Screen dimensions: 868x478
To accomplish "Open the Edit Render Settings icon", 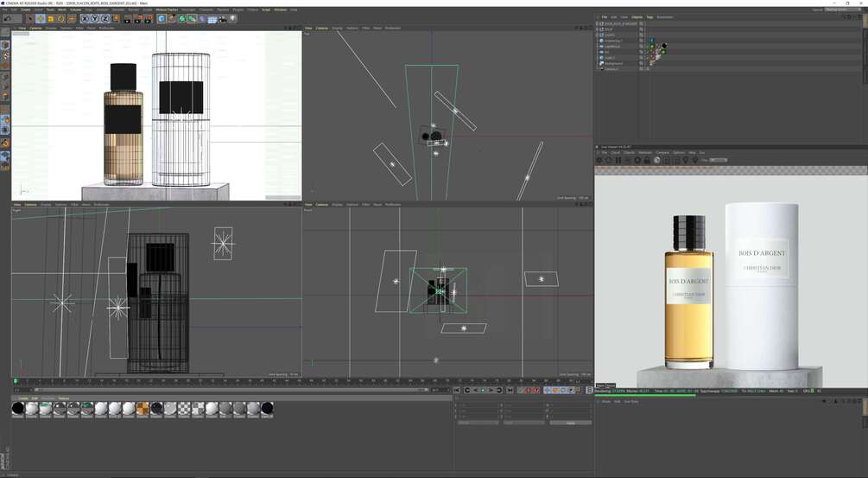I will (148, 19).
